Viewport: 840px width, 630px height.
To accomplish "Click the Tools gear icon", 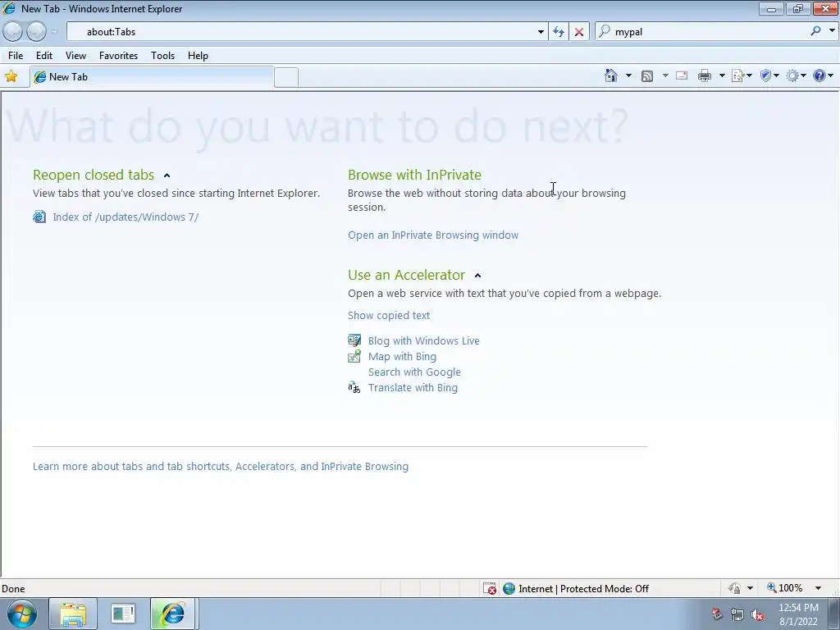I will point(792,76).
